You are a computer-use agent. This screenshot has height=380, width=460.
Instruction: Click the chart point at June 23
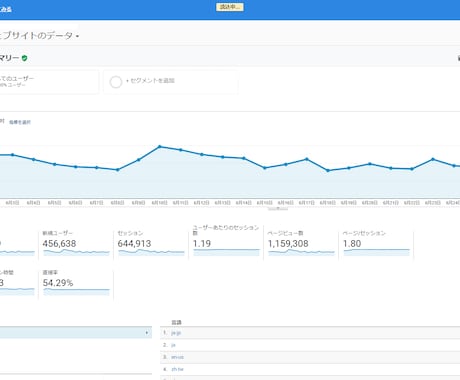(x=433, y=159)
